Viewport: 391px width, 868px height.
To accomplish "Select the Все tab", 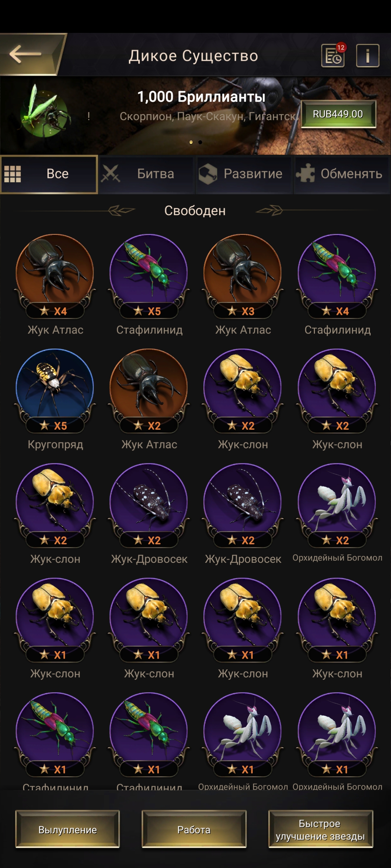I will pos(49,174).
